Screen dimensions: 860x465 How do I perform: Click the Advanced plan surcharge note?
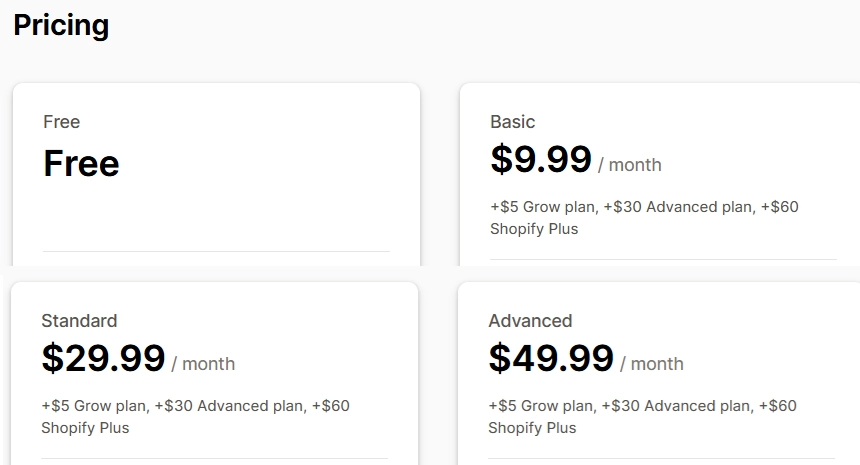click(642, 417)
